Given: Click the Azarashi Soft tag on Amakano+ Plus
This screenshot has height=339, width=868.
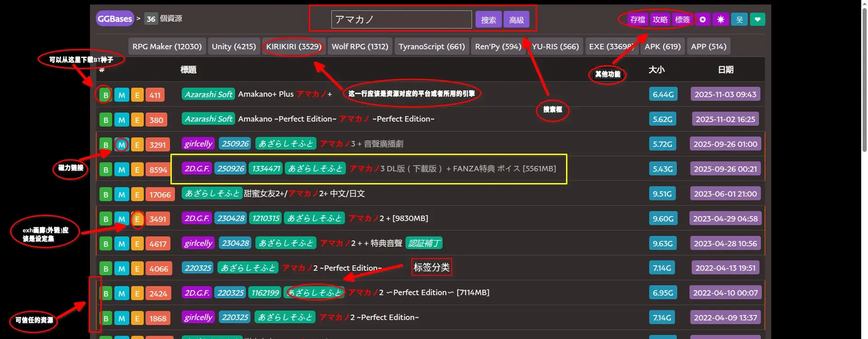Looking at the screenshot, I should [x=208, y=94].
